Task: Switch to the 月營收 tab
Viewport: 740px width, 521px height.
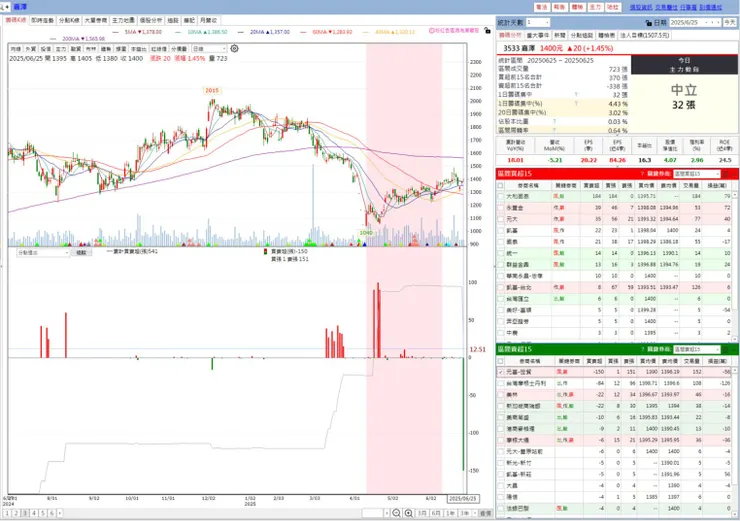Action: pos(208,20)
